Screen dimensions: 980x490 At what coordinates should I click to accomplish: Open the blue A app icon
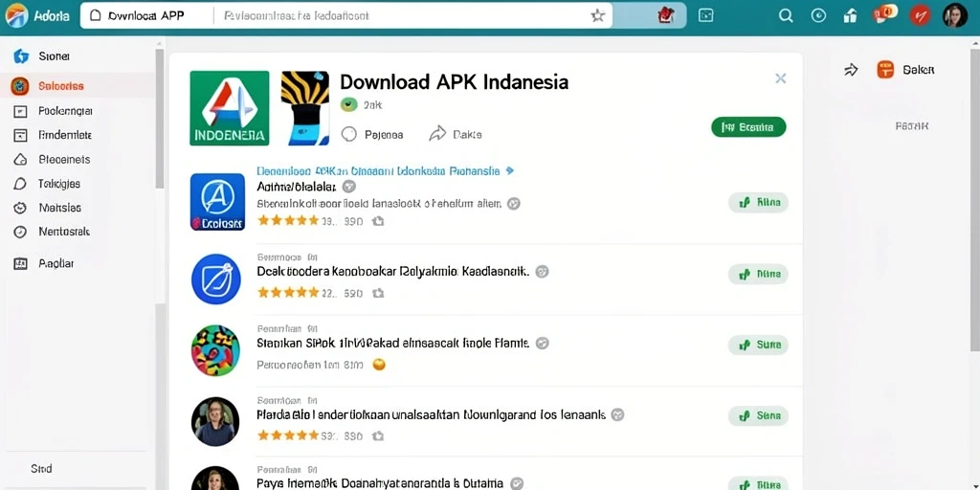click(x=217, y=202)
